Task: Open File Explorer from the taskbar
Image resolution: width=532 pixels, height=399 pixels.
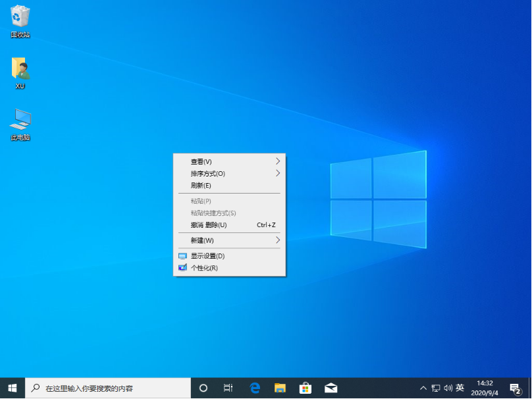Action: pos(280,388)
